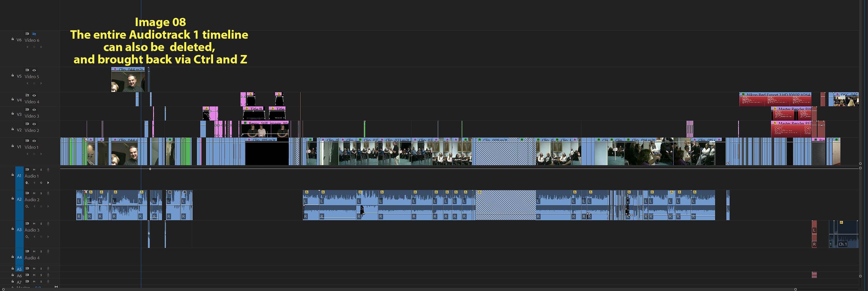Toggle sync lock on Video 2
Image resolution: width=868 pixels, height=291 pixels.
click(27, 124)
